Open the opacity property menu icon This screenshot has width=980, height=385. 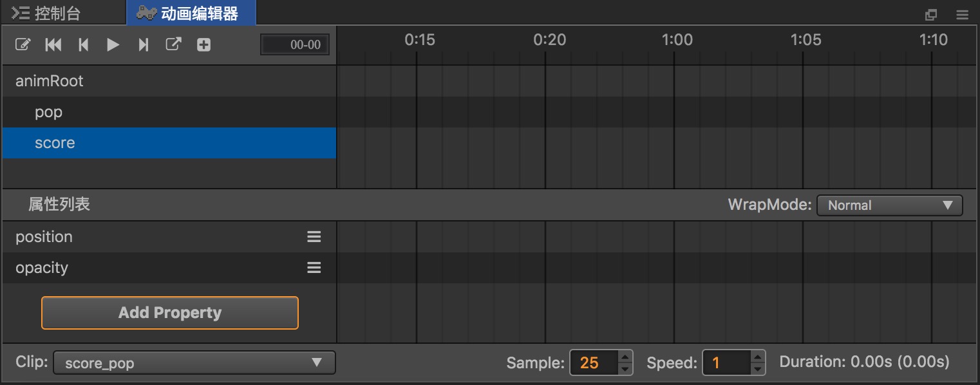[x=314, y=267]
